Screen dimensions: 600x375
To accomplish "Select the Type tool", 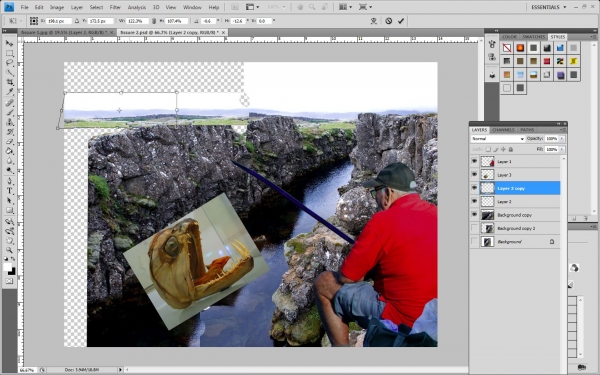I will 9,191.
